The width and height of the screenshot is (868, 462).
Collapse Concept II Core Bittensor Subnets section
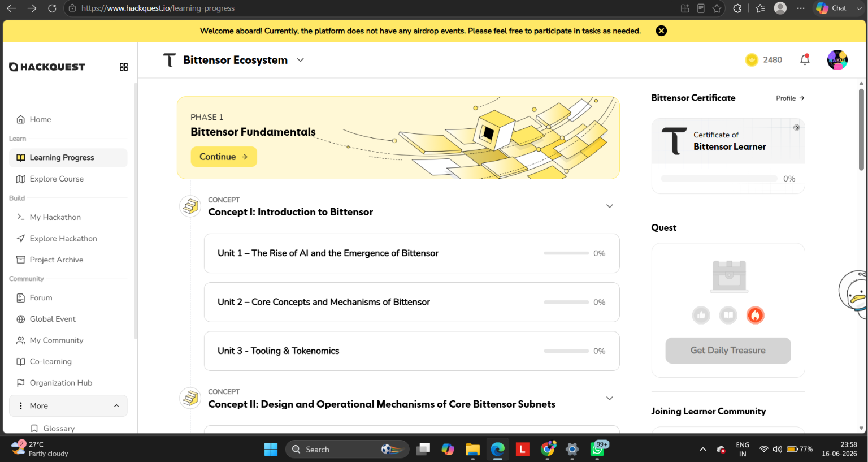[x=610, y=398]
